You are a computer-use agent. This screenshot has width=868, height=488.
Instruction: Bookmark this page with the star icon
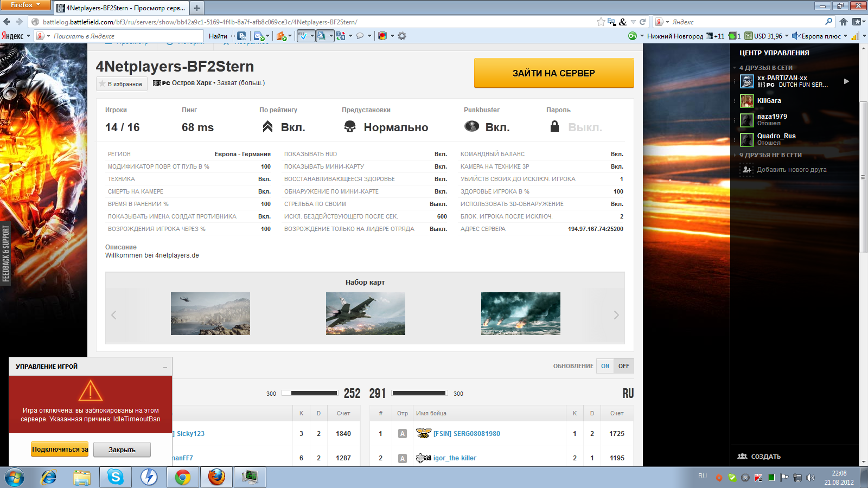[601, 22]
